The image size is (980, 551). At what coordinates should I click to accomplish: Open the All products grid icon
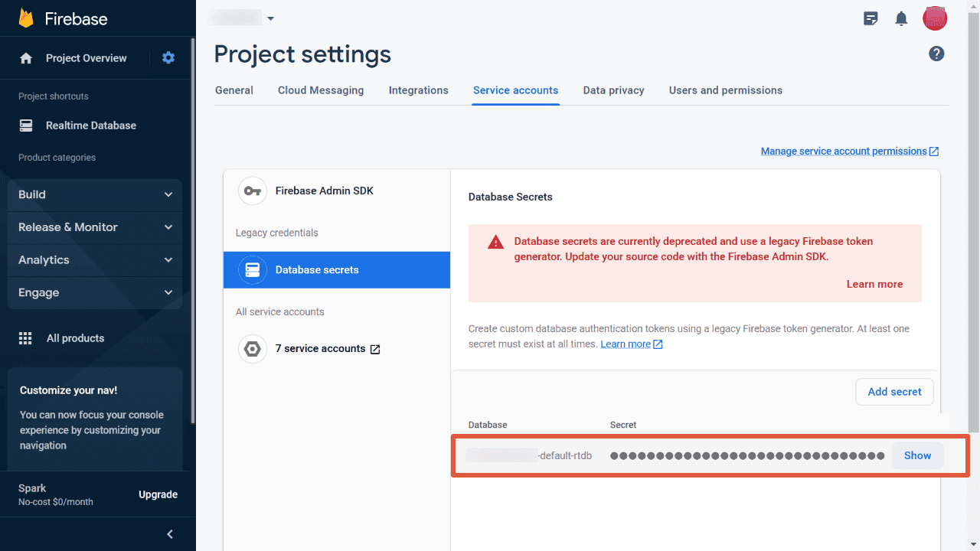tap(24, 338)
